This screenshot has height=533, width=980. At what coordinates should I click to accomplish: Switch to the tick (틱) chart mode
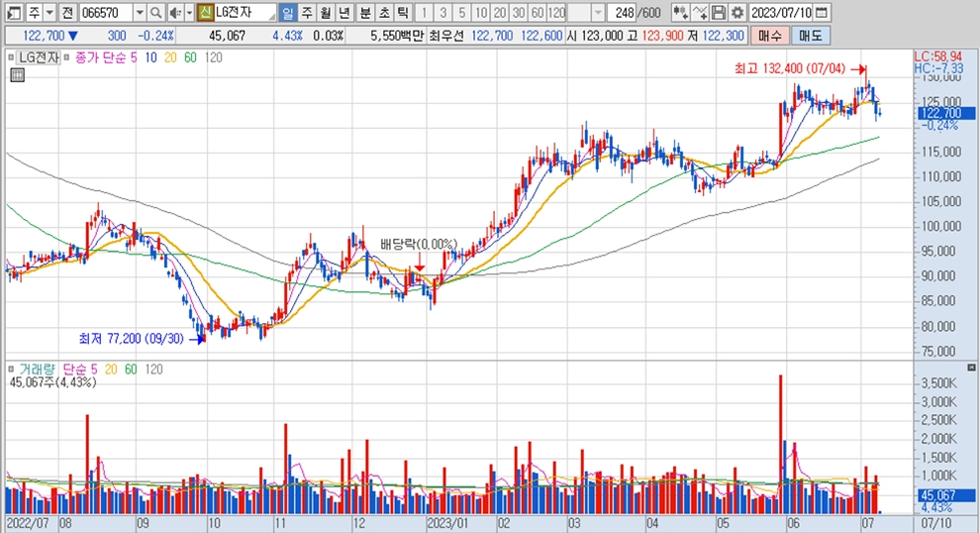(x=401, y=13)
